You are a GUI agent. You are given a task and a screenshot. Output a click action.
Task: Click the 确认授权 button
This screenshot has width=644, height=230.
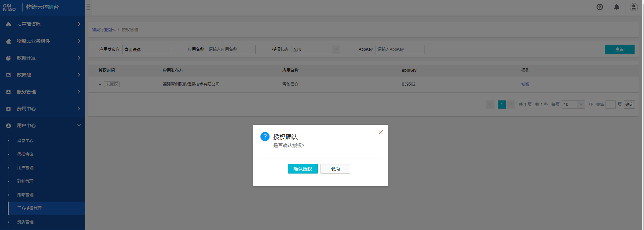[x=303, y=169]
